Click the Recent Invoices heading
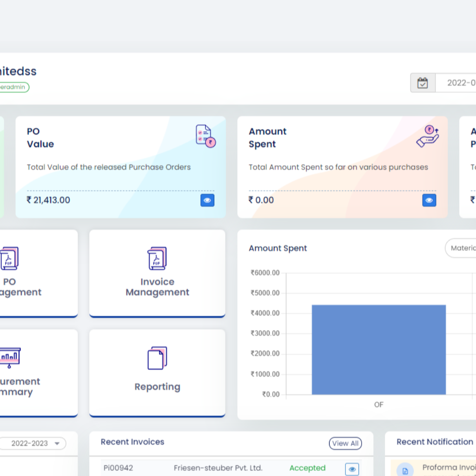Screen dimensions: 476x476 click(132, 442)
